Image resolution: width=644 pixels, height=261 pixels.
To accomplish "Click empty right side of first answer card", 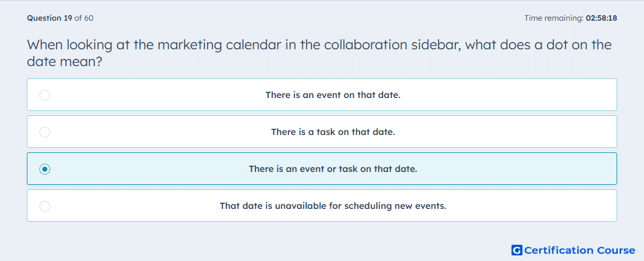I will point(534,95).
